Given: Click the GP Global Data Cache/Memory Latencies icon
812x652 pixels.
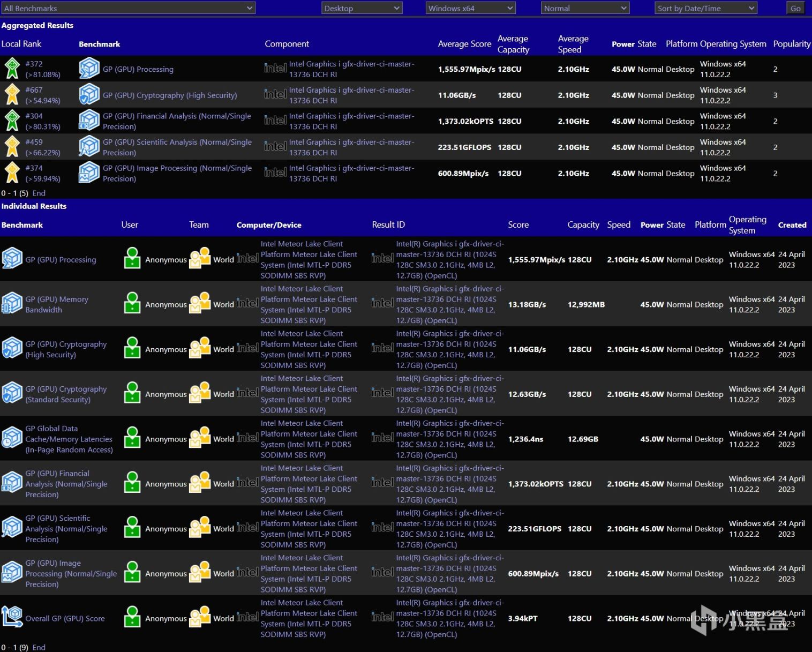Looking at the screenshot, I should coord(12,438).
